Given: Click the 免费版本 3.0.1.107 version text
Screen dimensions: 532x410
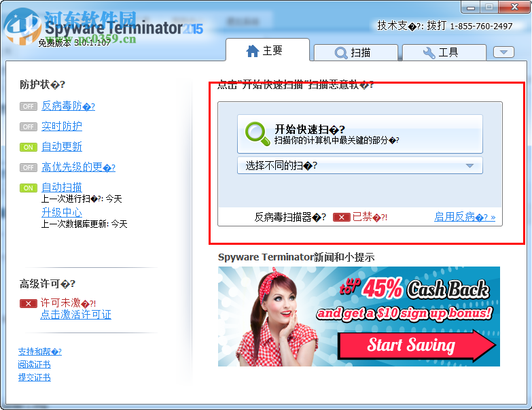Looking at the screenshot, I should 74,43.
